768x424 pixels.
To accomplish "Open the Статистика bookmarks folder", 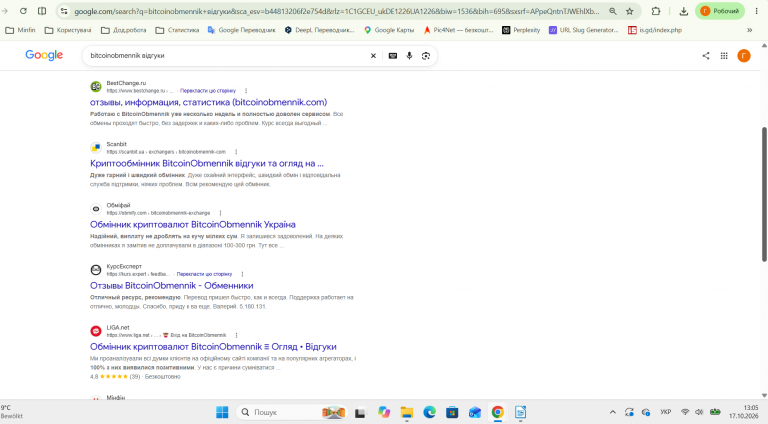I will point(177,30).
